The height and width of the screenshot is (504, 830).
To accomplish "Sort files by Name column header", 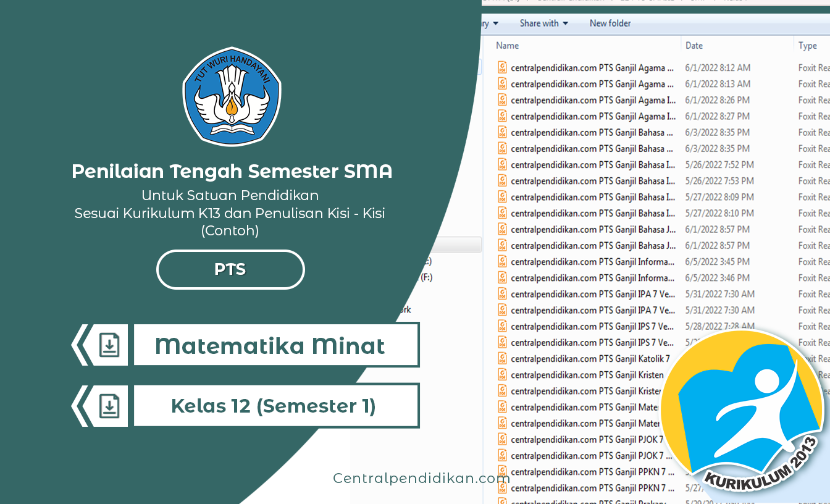I will (508, 46).
